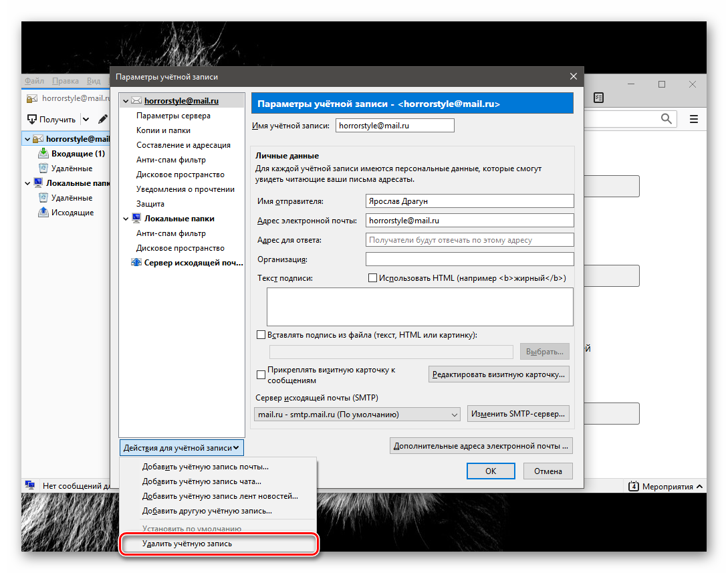728x573 pixels.
Task: Open Входящие (1) folder in the main window
Action: 78,154
